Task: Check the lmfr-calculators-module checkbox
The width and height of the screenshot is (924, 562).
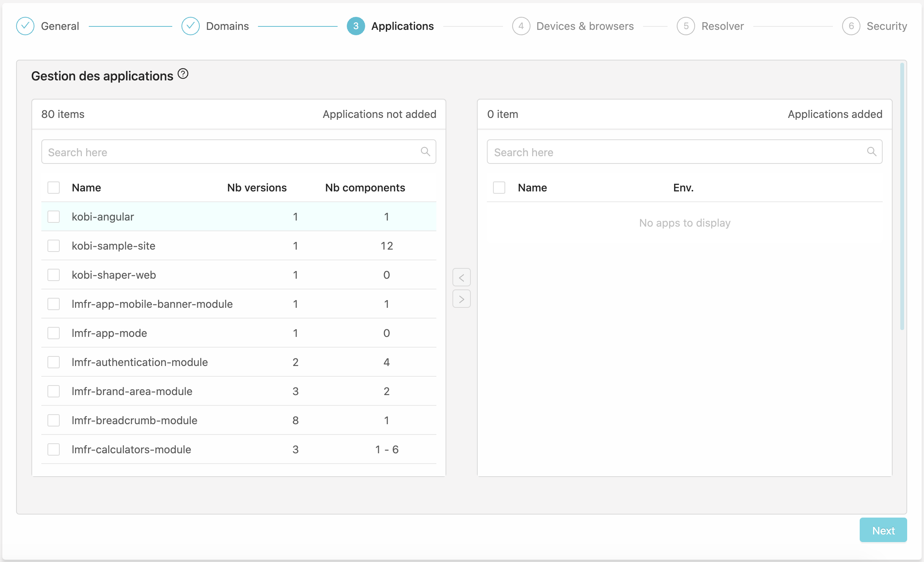Action: (54, 449)
